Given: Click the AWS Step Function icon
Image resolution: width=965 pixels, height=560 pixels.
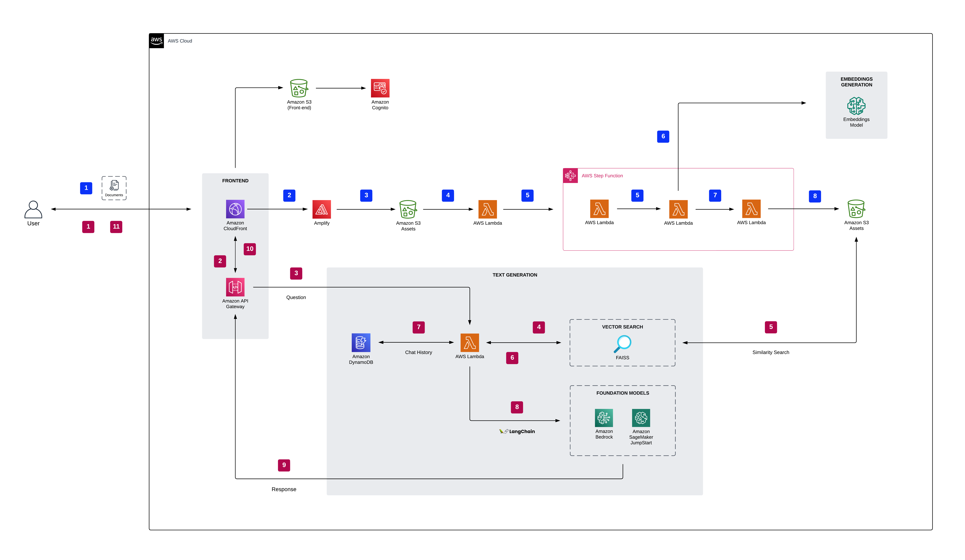Looking at the screenshot, I should pyautogui.click(x=570, y=176).
